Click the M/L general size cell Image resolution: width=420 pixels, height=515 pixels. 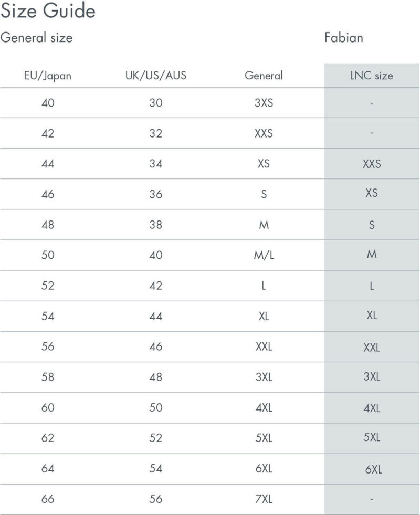coord(264,255)
